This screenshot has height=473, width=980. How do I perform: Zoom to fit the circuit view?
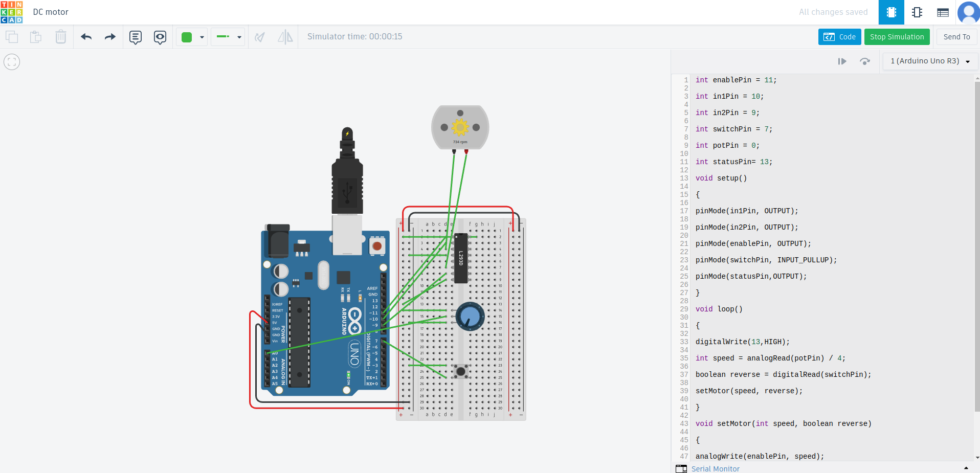coord(12,62)
